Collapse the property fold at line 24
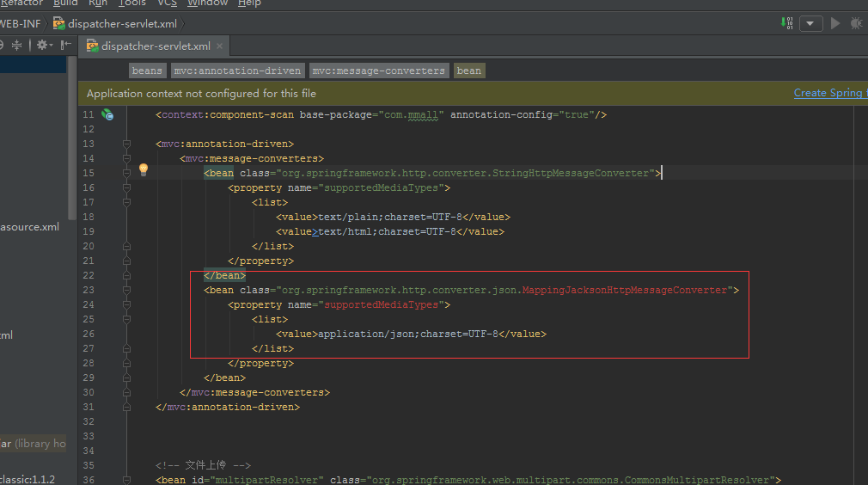868x485 pixels. coord(127,305)
